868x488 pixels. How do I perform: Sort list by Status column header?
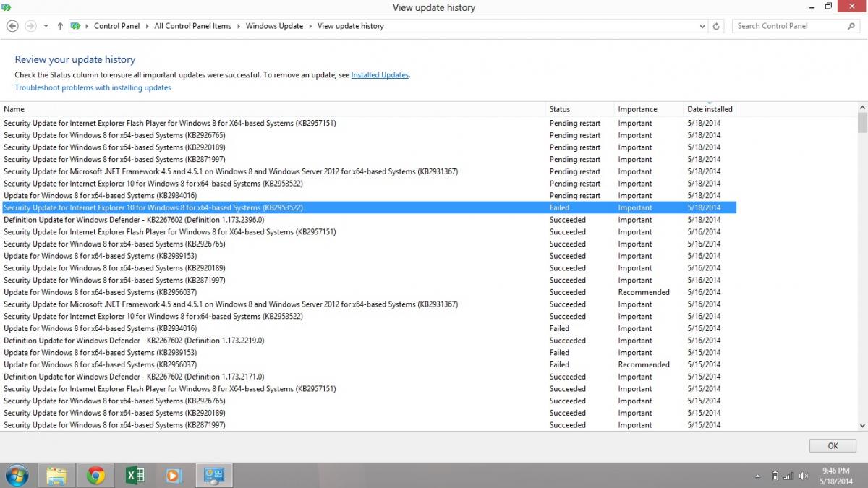tap(580, 109)
